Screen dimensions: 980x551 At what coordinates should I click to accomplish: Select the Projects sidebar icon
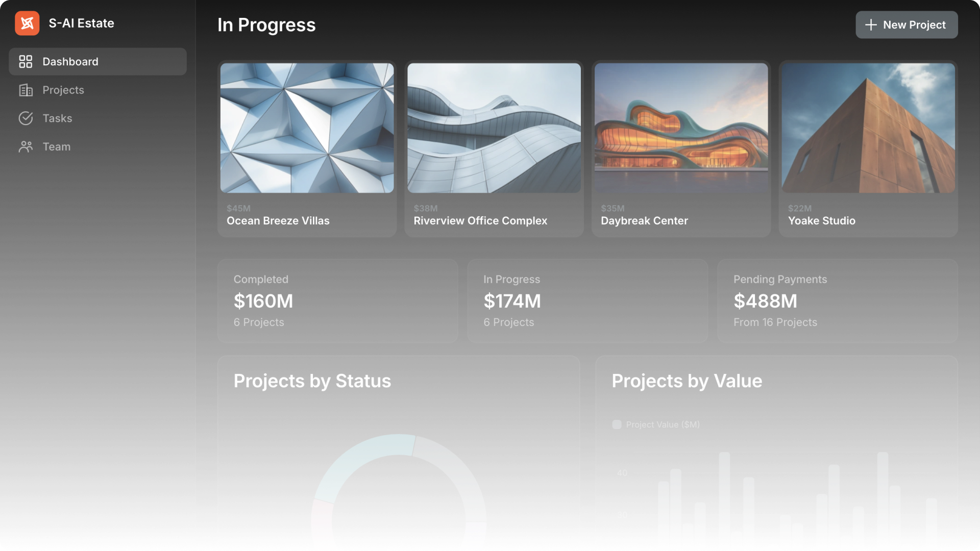tap(25, 89)
